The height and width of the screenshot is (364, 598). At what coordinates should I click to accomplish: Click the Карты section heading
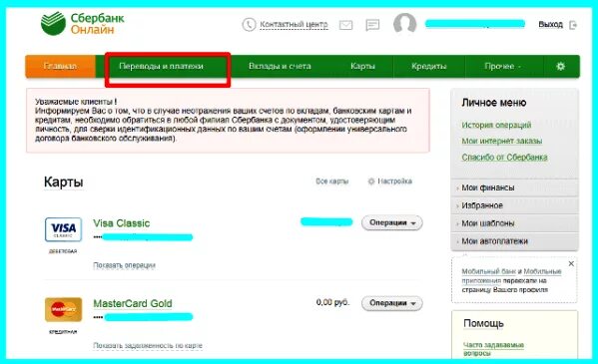[63, 182]
